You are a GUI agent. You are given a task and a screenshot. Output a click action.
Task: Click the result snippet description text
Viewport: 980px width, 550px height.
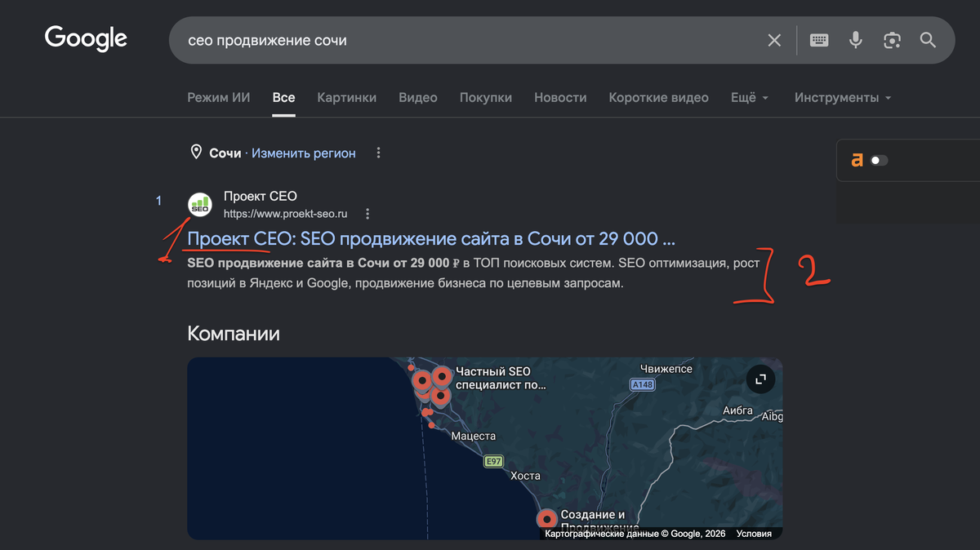(x=474, y=273)
